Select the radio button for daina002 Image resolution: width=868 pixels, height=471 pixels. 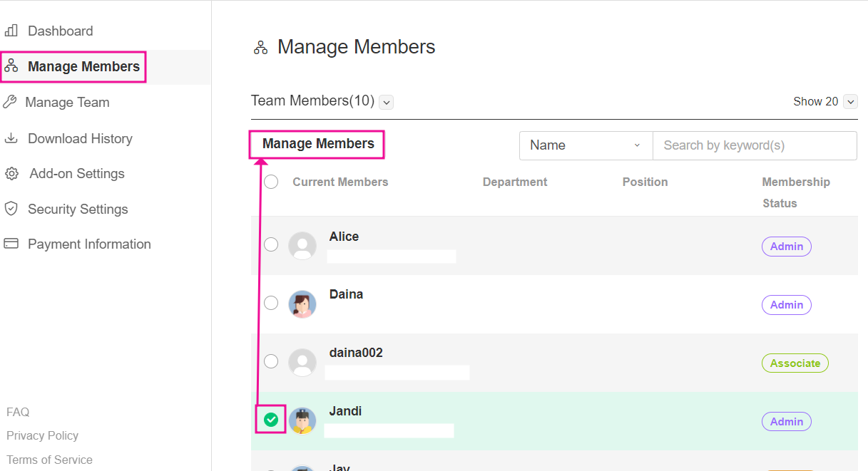point(271,361)
